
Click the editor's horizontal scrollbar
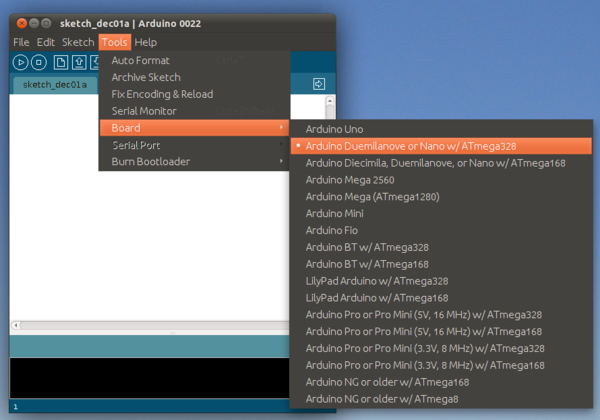[x=155, y=325]
